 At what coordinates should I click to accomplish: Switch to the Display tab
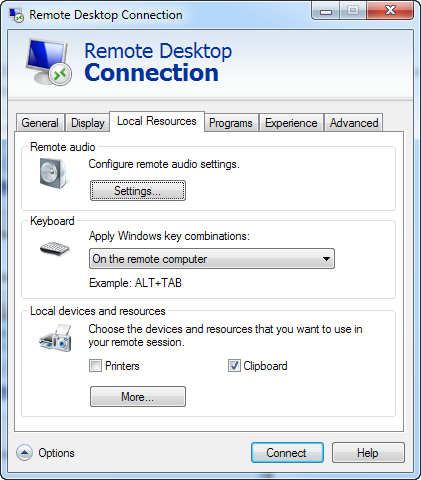88,123
